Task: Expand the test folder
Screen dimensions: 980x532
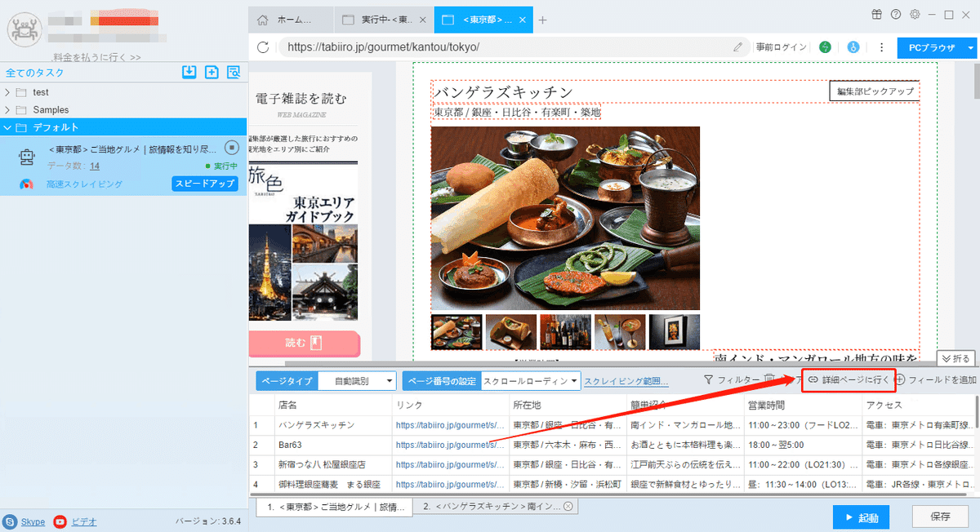Action: click(x=7, y=92)
